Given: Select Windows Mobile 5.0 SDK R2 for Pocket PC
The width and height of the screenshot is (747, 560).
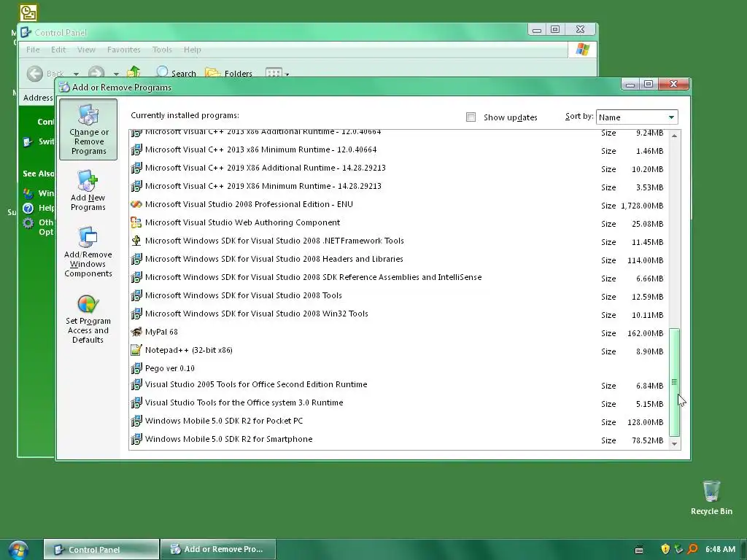Looking at the screenshot, I should (x=224, y=421).
